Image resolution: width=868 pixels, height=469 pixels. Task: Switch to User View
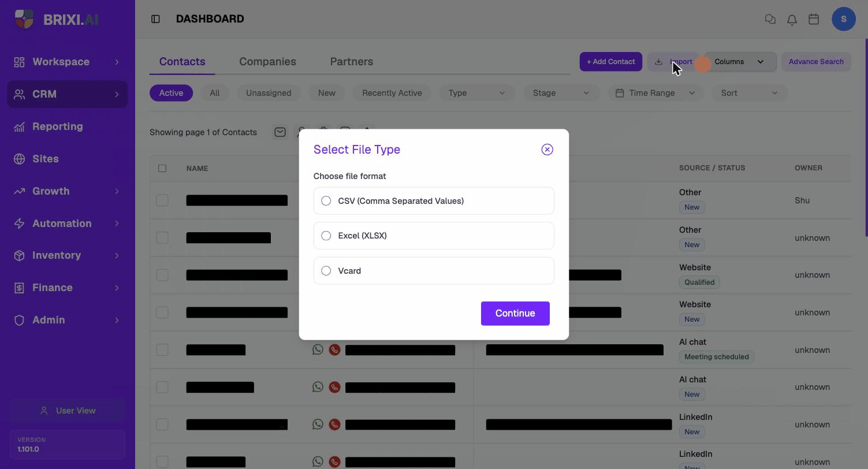[x=68, y=411]
